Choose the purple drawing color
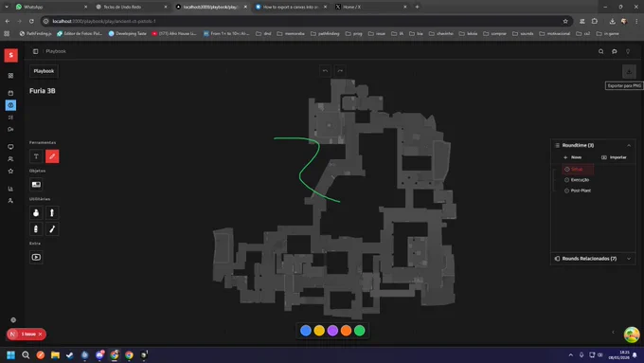 [x=332, y=331]
